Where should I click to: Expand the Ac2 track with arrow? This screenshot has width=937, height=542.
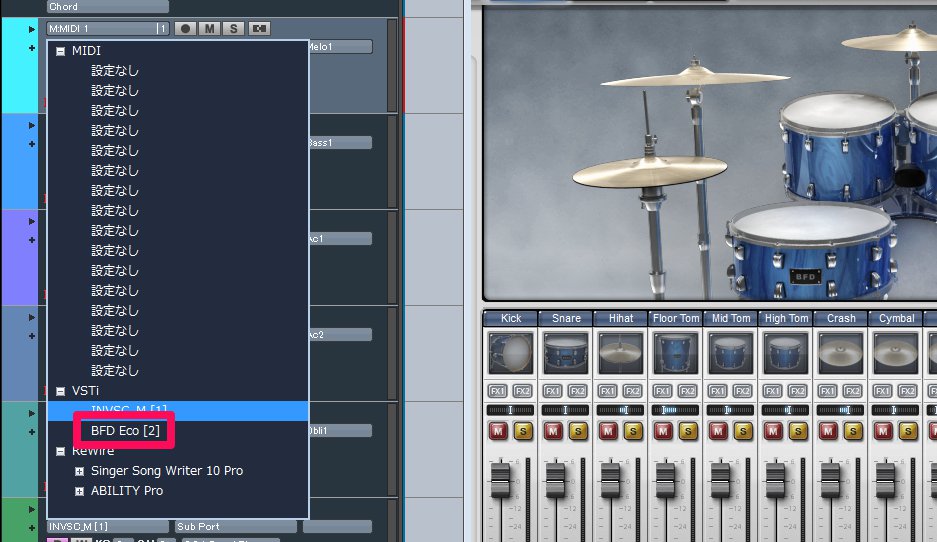32,317
